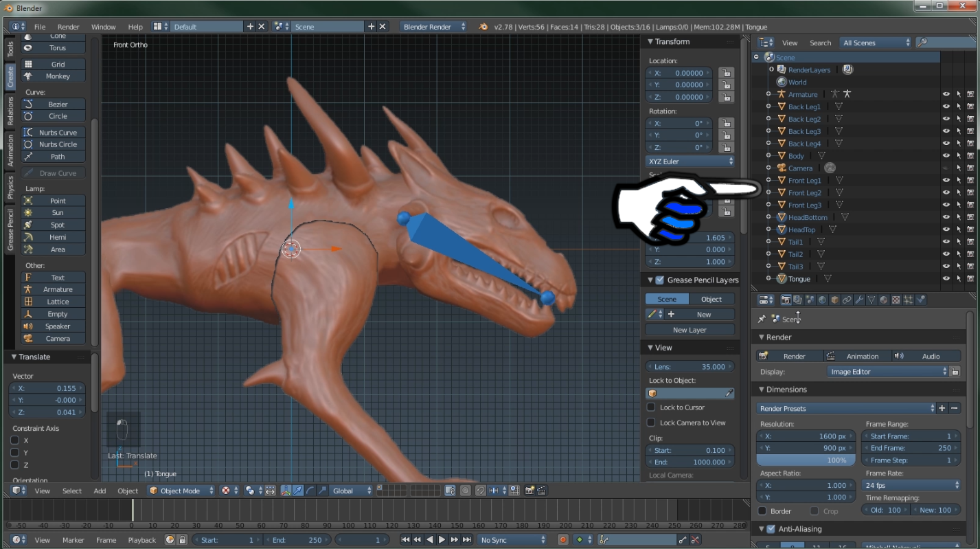Open the Object Mode dropdown
This screenshot has width=980, height=549.
182,491
